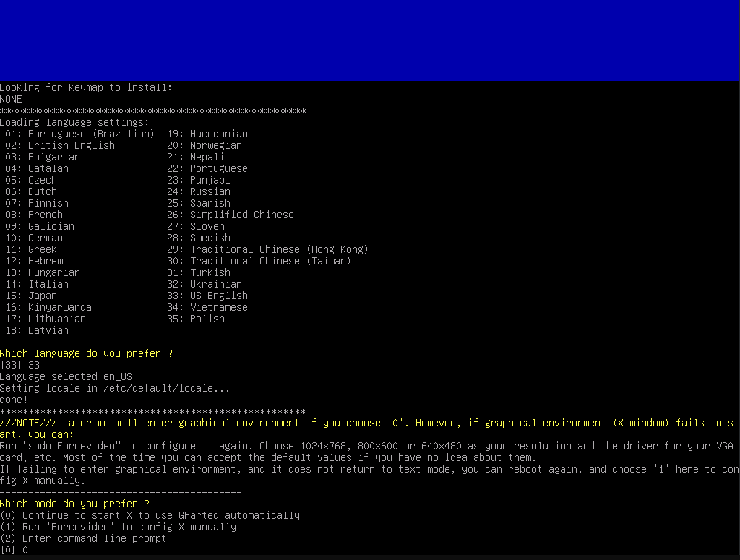Select option 35 Polish language

coord(200,319)
